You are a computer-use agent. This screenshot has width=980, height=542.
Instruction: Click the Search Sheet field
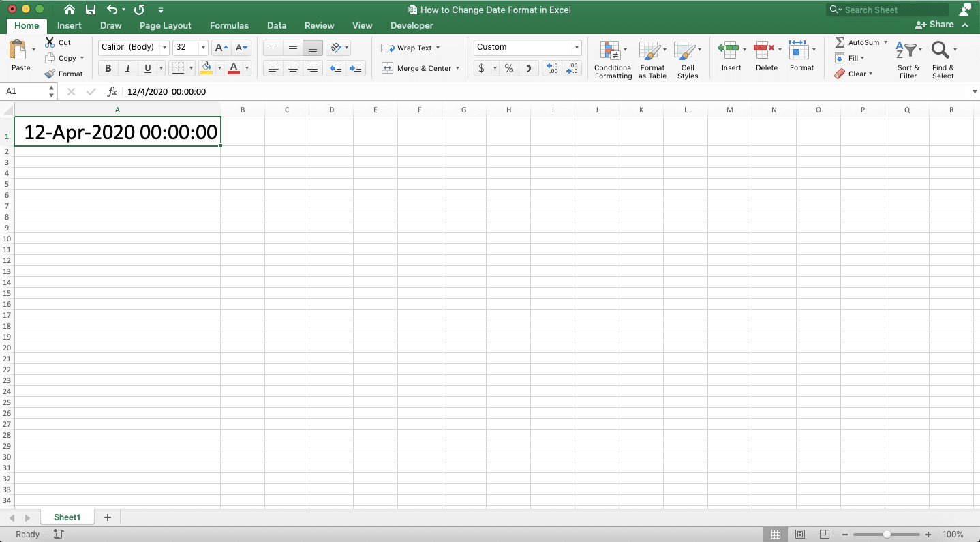tap(887, 10)
